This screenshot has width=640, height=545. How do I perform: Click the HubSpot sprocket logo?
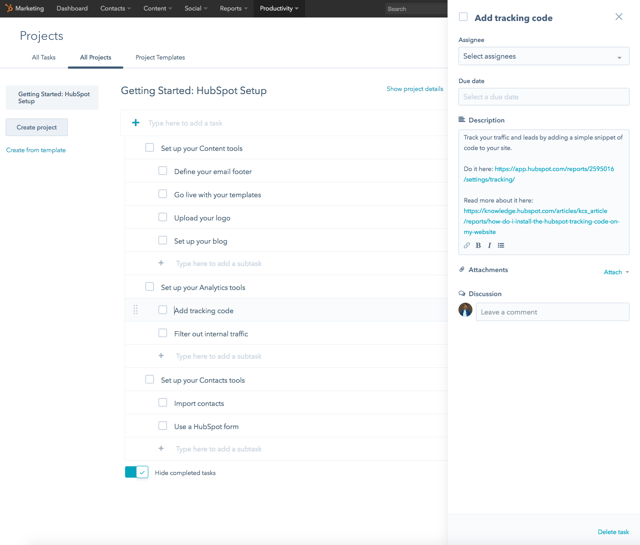(9, 8)
